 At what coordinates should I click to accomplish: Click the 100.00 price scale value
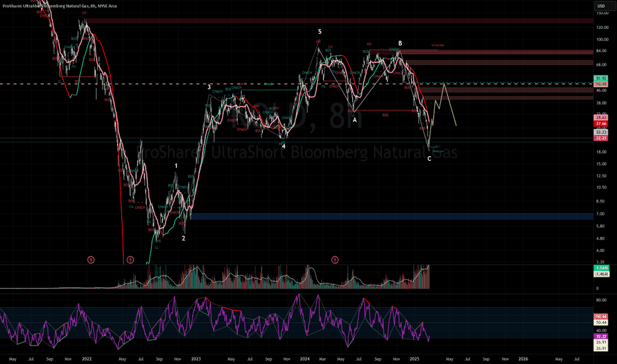pos(602,39)
